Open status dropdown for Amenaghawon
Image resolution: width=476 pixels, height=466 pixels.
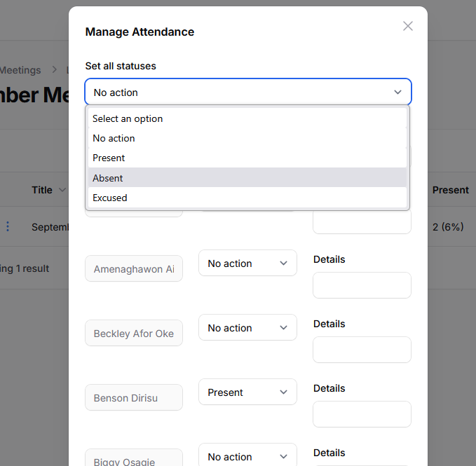[x=247, y=263]
